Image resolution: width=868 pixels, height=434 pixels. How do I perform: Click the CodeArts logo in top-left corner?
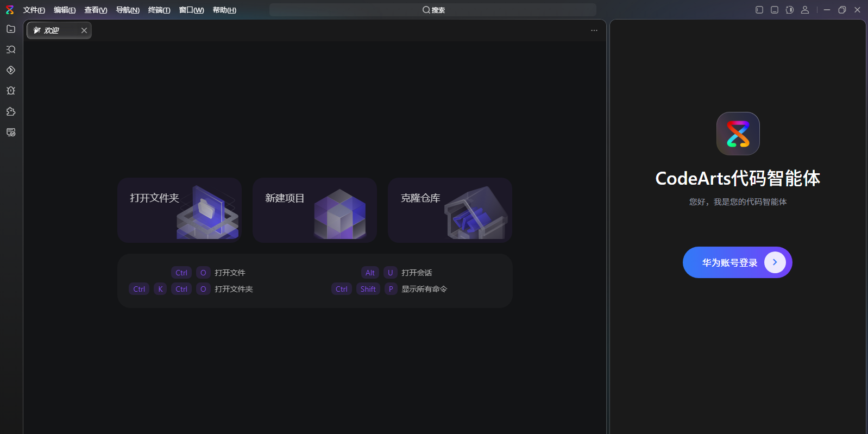click(x=10, y=10)
